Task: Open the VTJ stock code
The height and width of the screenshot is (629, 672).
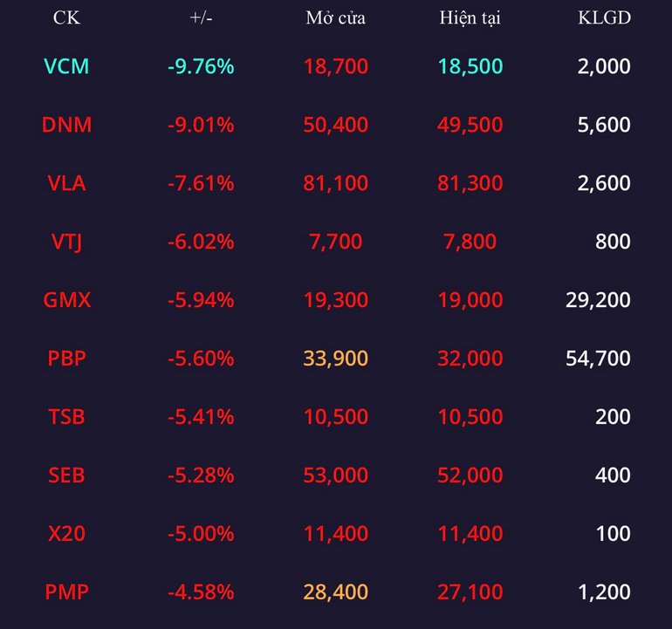Action: click(66, 242)
